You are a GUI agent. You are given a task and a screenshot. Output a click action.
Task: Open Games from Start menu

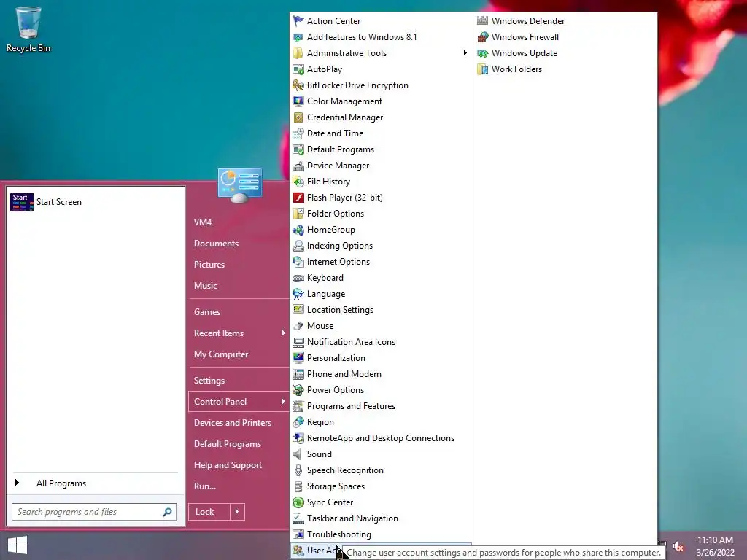click(x=207, y=312)
